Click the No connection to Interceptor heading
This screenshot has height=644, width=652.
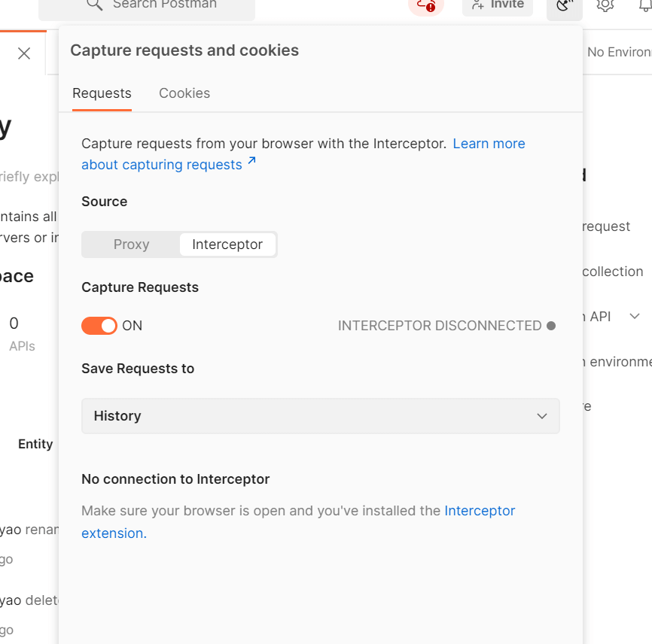coord(175,479)
